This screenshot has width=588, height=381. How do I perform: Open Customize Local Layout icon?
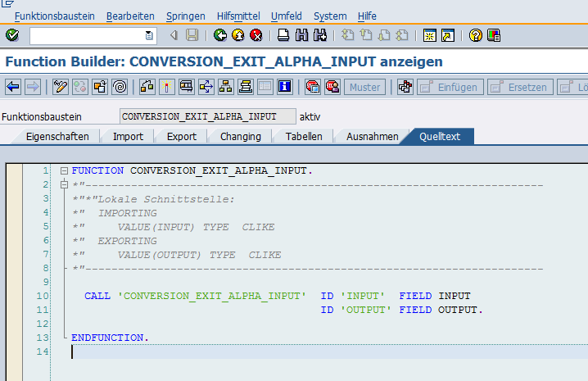tap(494, 35)
